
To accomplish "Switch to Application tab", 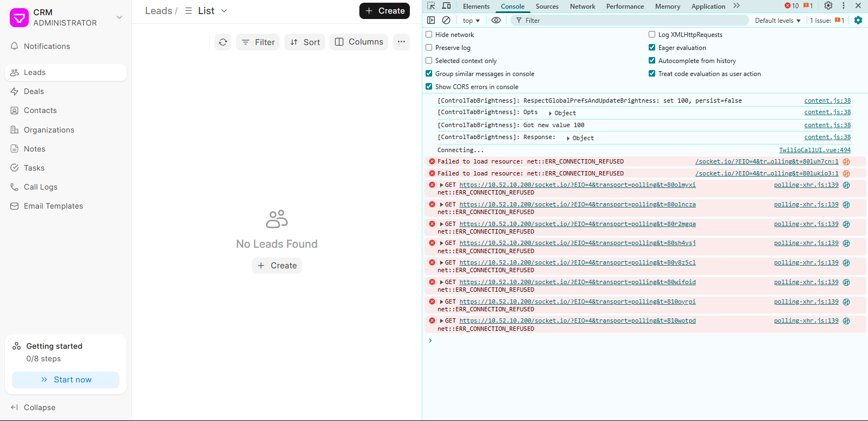I will click(708, 7).
